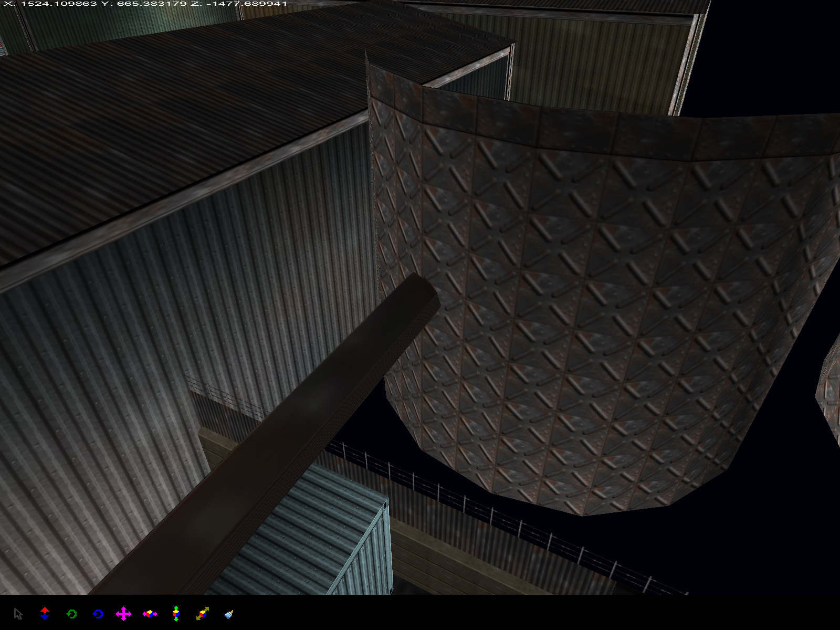Pick the paint brush texture tool

tap(229, 614)
